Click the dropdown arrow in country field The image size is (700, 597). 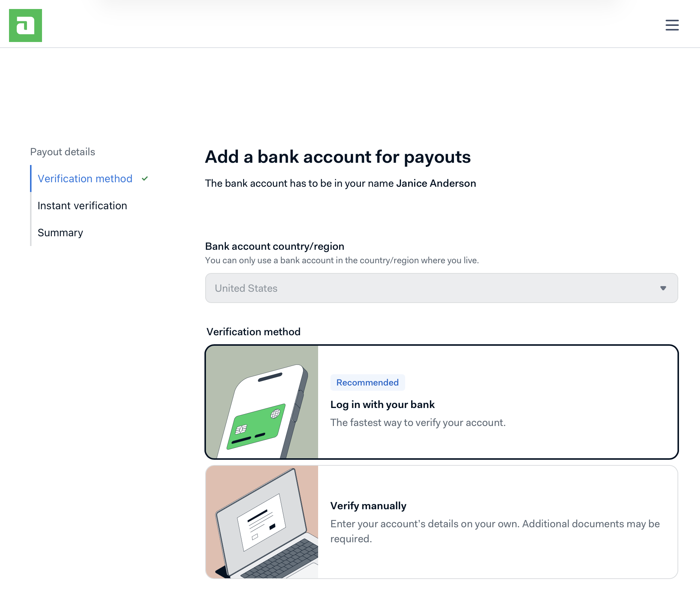[x=663, y=288]
